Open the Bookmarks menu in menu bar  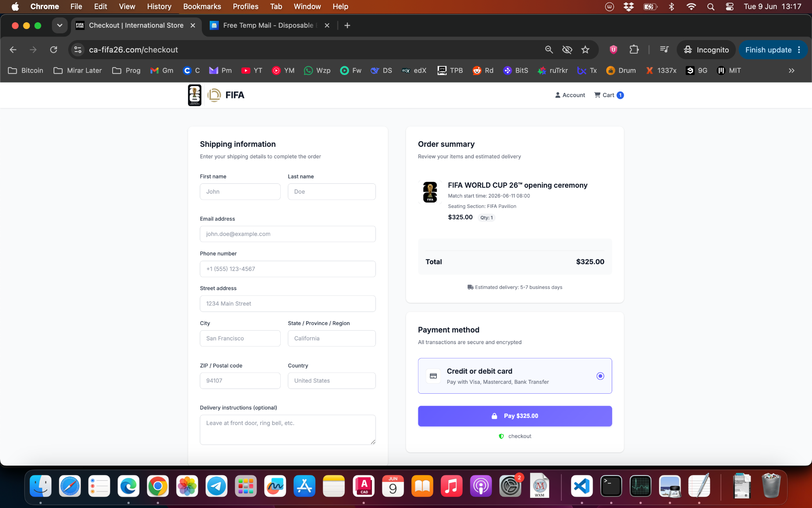[202, 6]
